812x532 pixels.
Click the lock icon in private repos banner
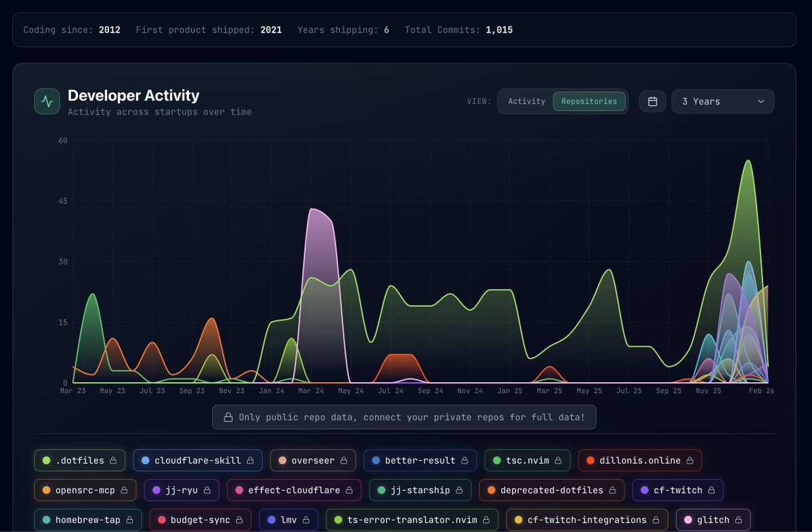point(228,417)
